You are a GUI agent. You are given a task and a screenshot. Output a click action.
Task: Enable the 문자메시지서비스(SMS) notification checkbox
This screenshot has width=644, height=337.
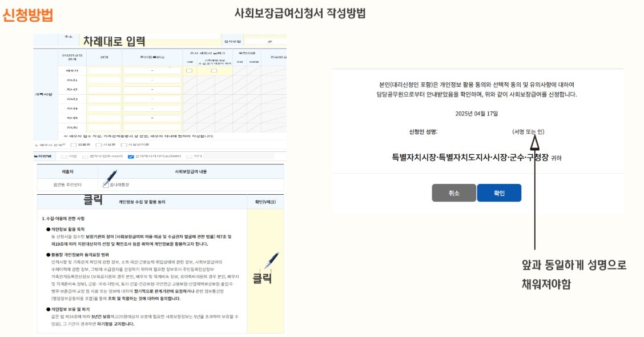point(130,156)
